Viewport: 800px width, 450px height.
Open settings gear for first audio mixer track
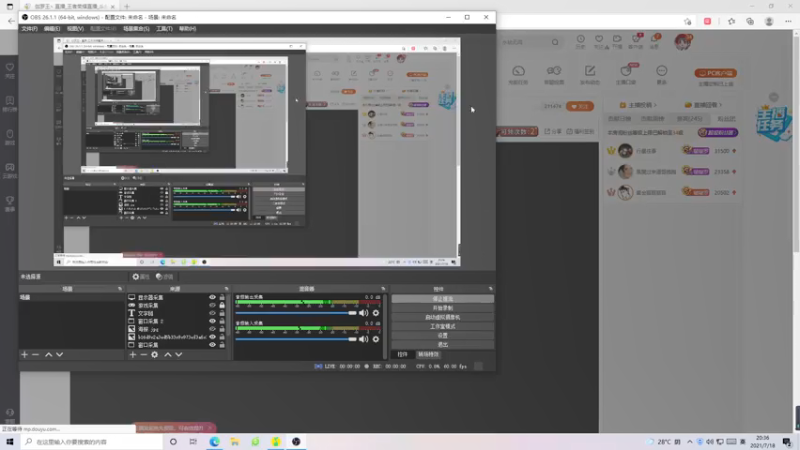376,313
